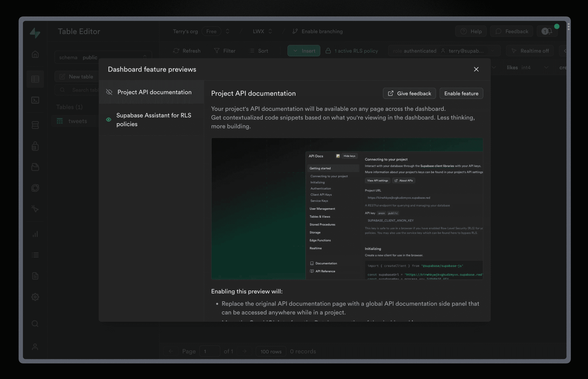Click the tweets table grid icon
The image size is (588, 379).
tap(60, 121)
